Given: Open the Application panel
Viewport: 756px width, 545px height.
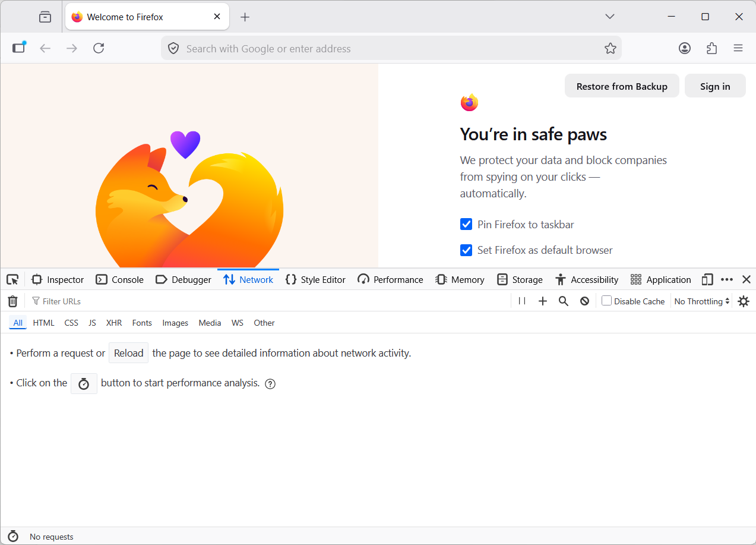Looking at the screenshot, I should [661, 279].
